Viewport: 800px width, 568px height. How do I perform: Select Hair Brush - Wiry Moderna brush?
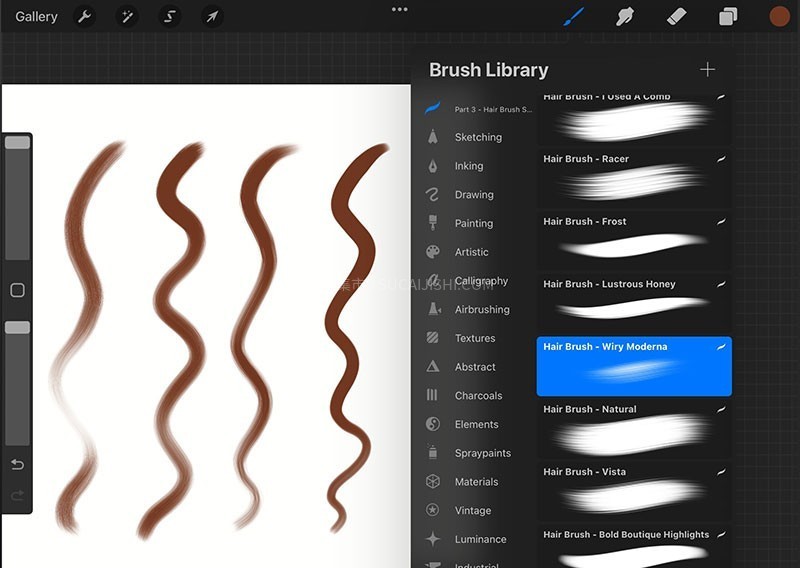[x=634, y=366]
